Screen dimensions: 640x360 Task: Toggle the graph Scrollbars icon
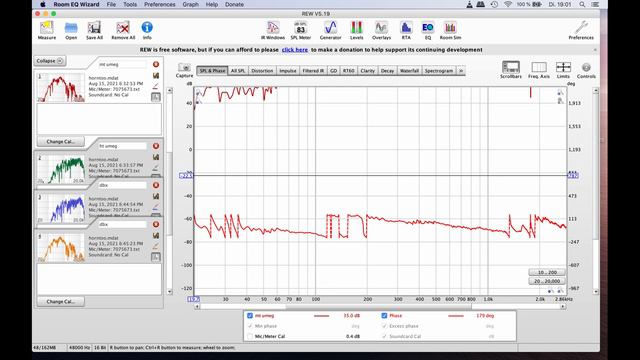tap(511, 67)
